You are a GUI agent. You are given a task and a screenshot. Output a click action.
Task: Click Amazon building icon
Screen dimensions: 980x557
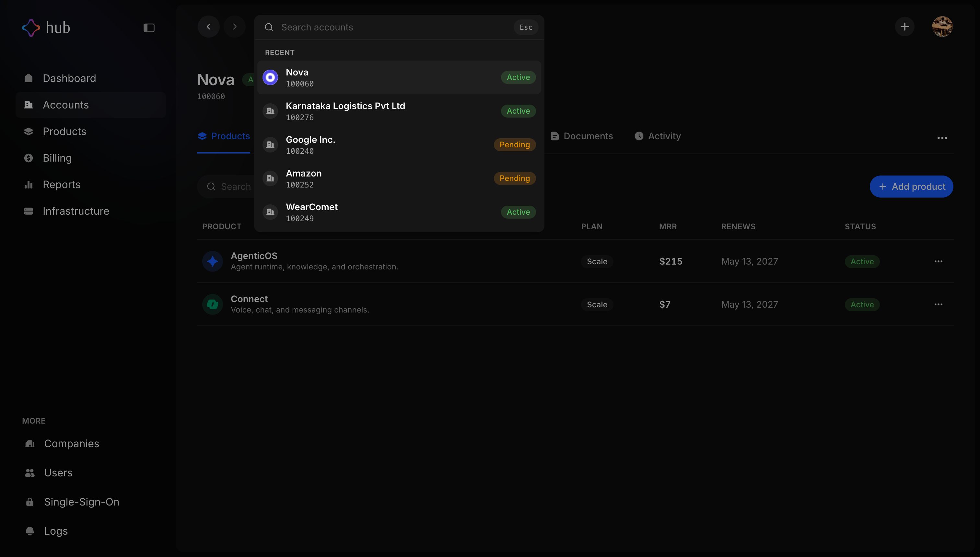pos(270,179)
